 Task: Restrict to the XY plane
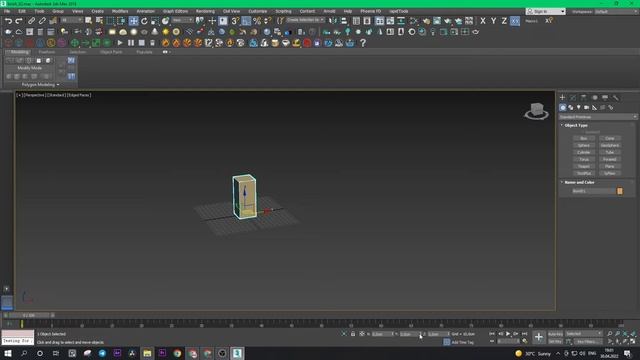[515, 21]
